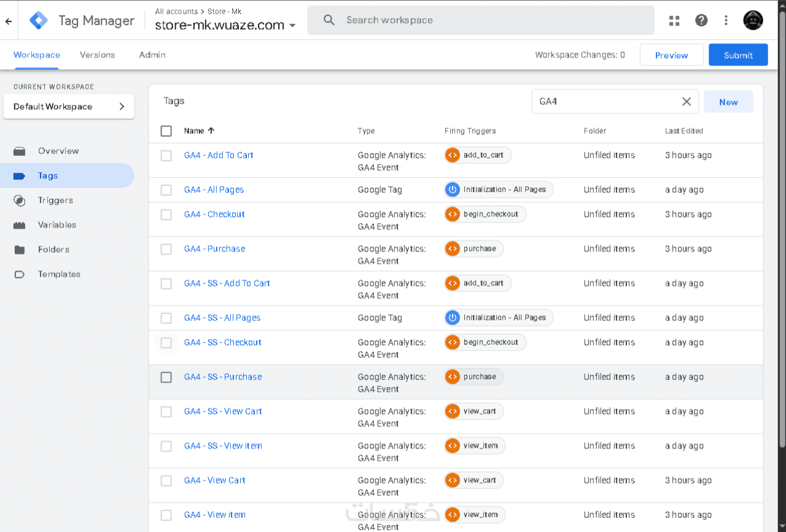Click the Submit button
The width and height of the screenshot is (786, 532).
click(x=738, y=55)
